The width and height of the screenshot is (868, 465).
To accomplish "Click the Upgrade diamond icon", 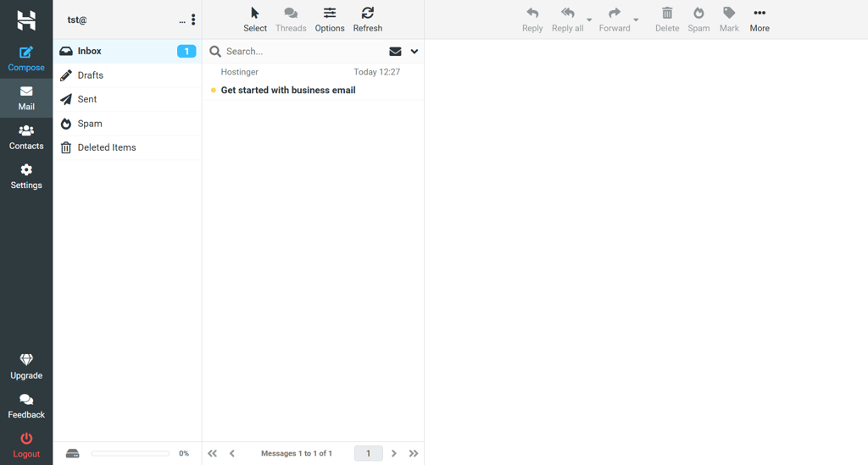I will (26, 360).
